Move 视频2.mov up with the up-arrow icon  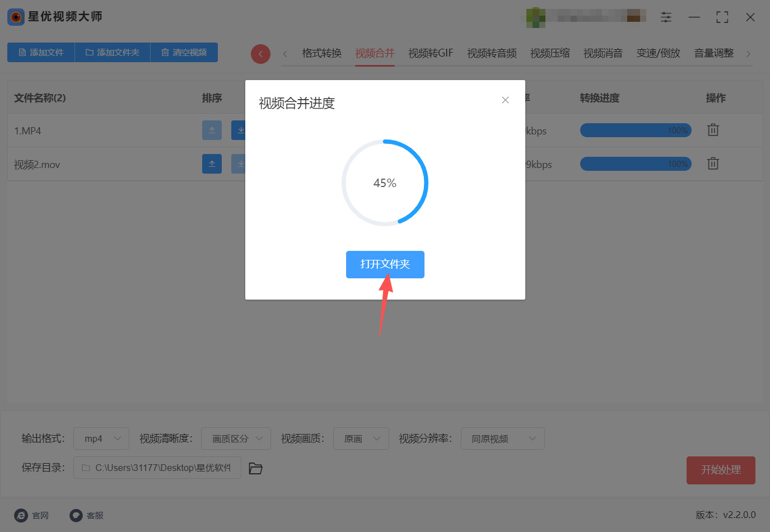click(x=212, y=164)
